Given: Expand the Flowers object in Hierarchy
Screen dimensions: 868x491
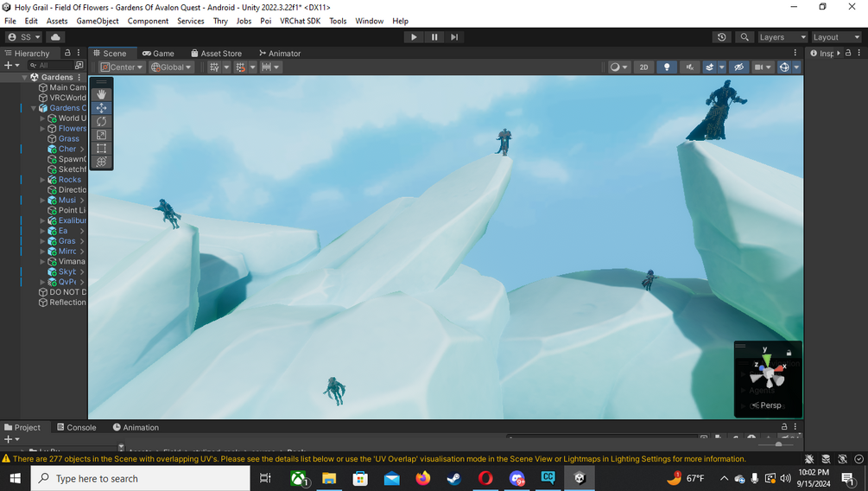Looking at the screenshot, I should coord(42,129).
